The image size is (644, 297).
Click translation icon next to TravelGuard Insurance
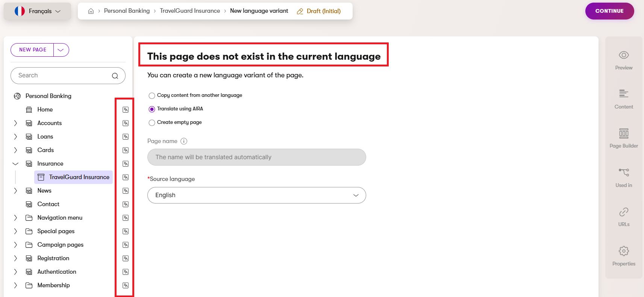tap(126, 177)
